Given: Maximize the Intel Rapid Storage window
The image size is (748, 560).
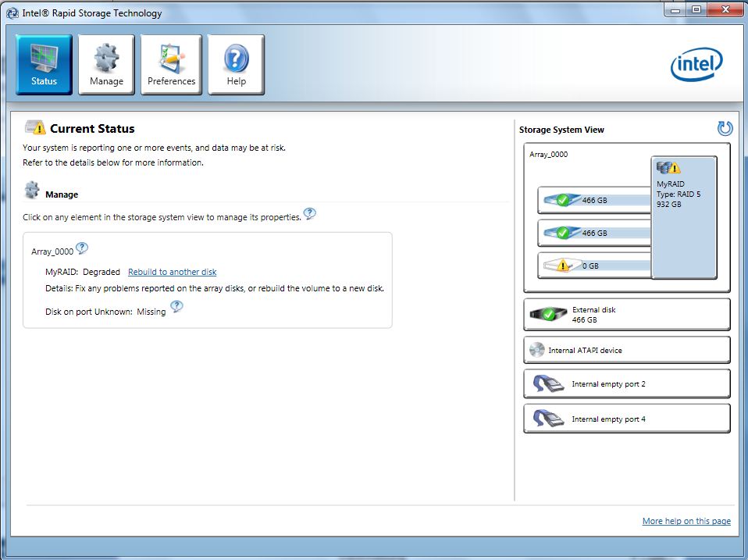Looking at the screenshot, I should point(696,9).
